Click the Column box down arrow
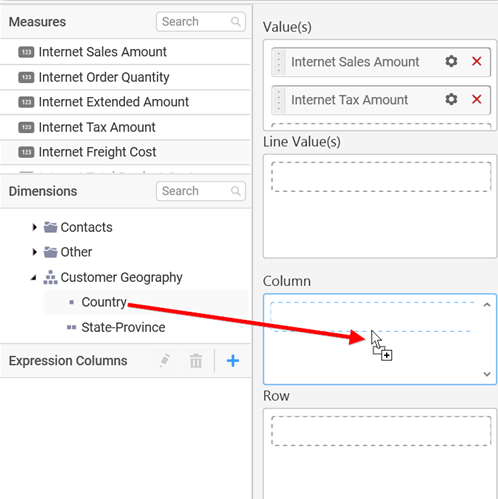 tap(487, 374)
